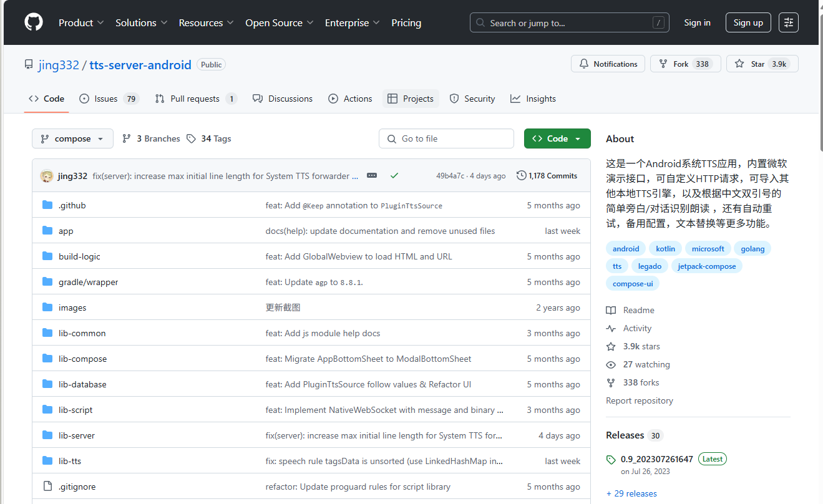Screen dimensions: 823x504
Task: Switch to the Issues tab
Action: tap(109, 98)
